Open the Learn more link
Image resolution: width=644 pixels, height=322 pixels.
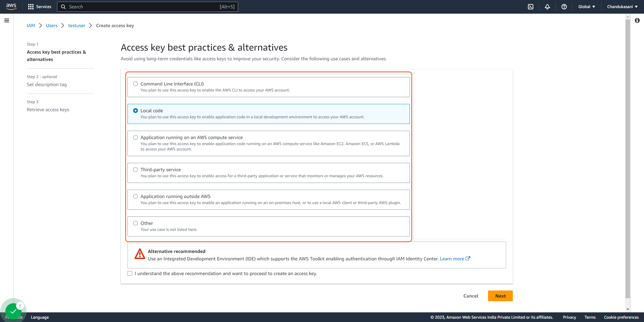tap(455, 259)
